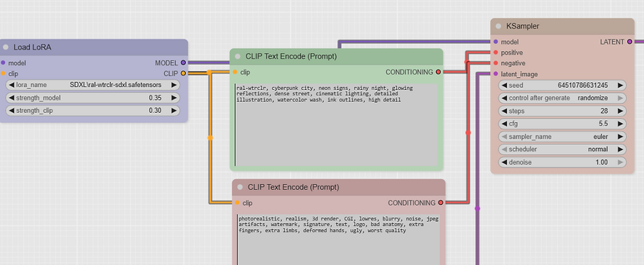The width and height of the screenshot is (644, 265).
Task: Collapse the Load LoRA node via its title dot
Action: tap(6, 47)
